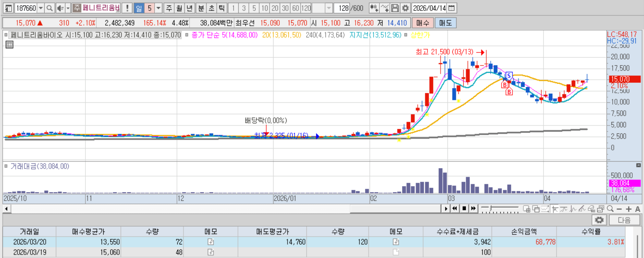Rewind the chart replay
The image size is (644, 258).
pos(454,209)
